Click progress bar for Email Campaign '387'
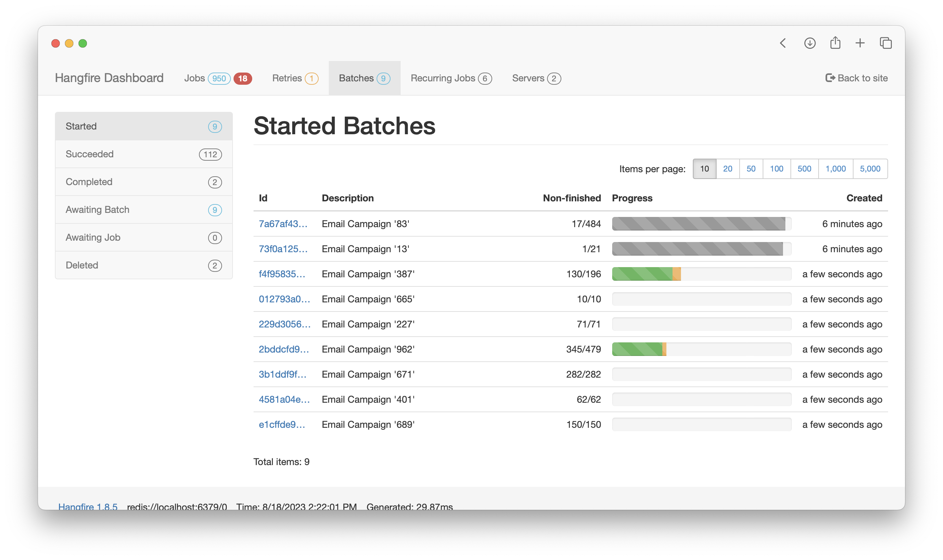 tap(702, 274)
